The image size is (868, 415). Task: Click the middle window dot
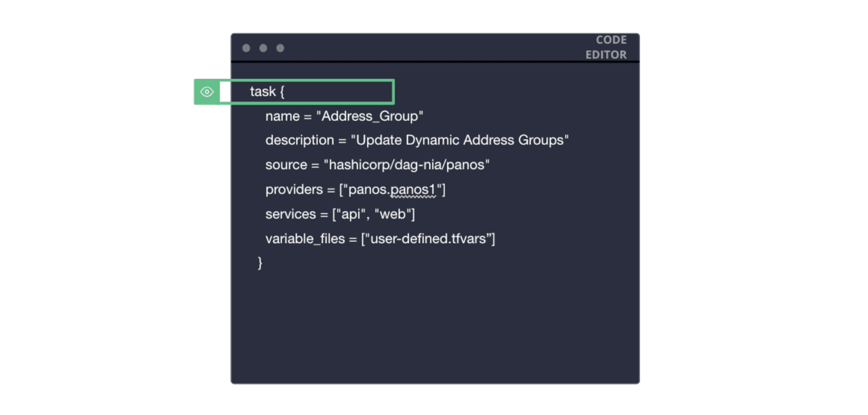tap(263, 48)
